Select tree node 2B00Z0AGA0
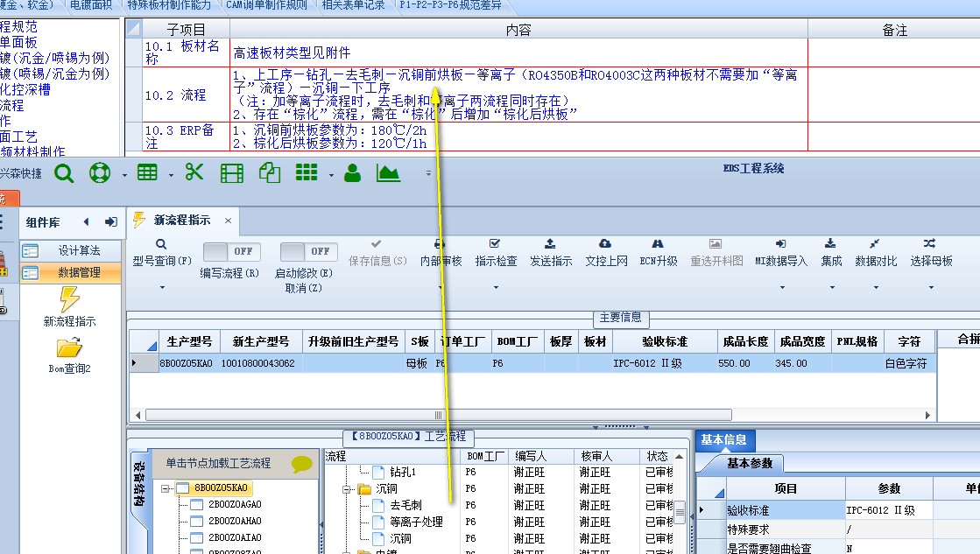980x554 pixels. point(235,504)
